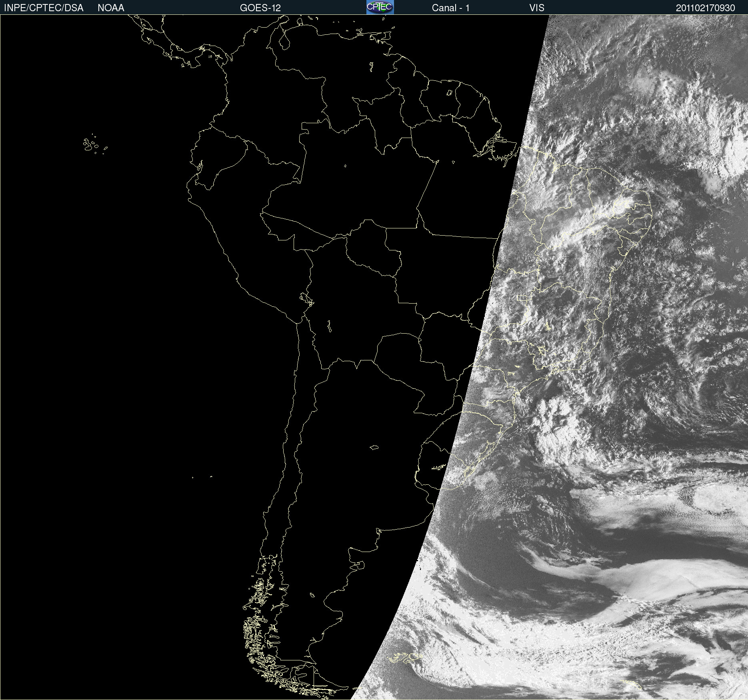Click the INPE/CPTEC/DSA header text
The height and width of the screenshot is (700, 748).
pyautogui.click(x=44, y=8)
